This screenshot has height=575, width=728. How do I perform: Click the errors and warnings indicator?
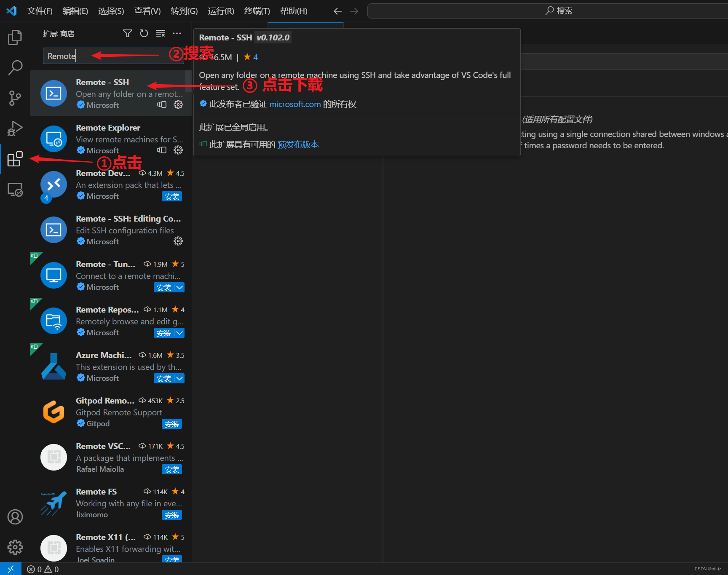pos(42,569)
